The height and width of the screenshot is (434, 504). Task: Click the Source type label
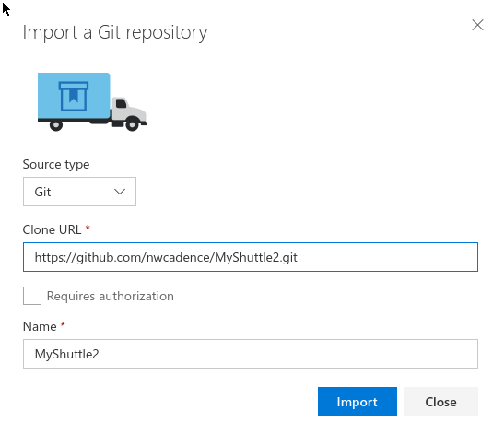(x=56, y=165)
